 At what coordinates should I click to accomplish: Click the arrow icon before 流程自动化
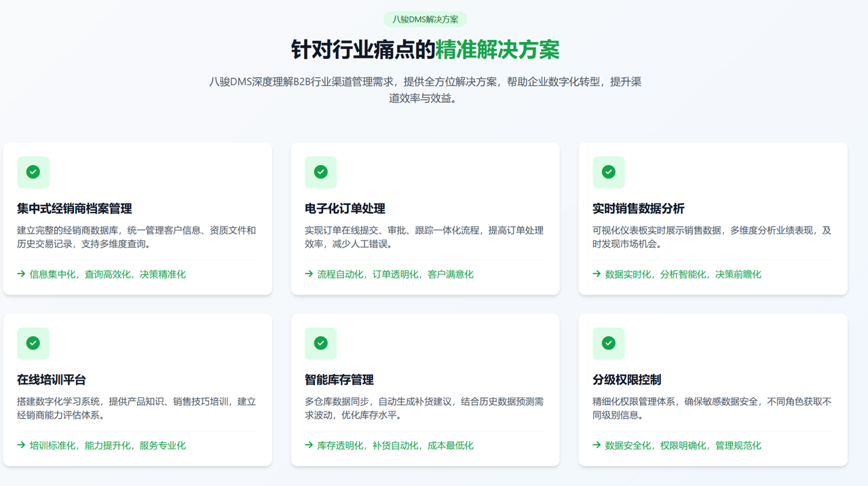coord(309,274)
